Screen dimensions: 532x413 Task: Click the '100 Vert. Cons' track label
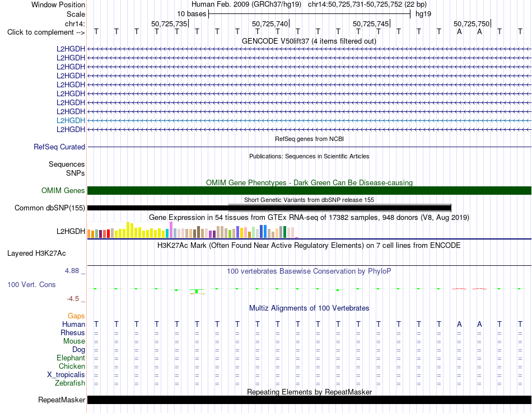click(31, 284)
